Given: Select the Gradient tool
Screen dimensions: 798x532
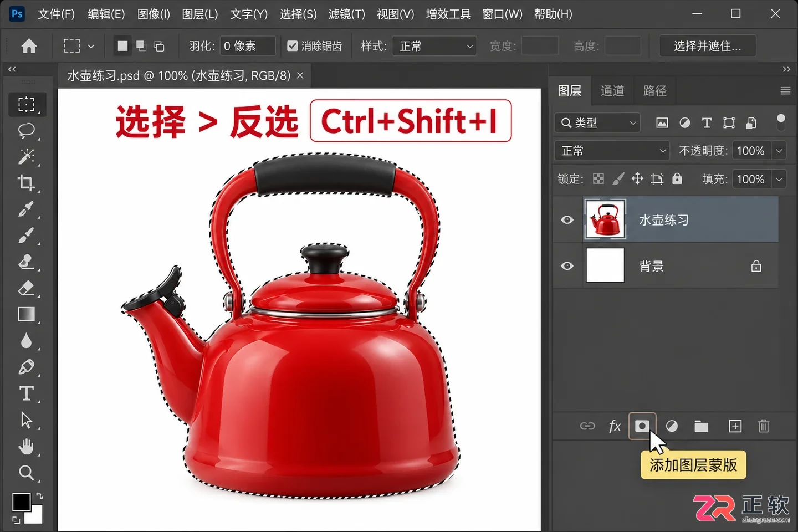Looking at the screenshot, I should click(27, 314).
